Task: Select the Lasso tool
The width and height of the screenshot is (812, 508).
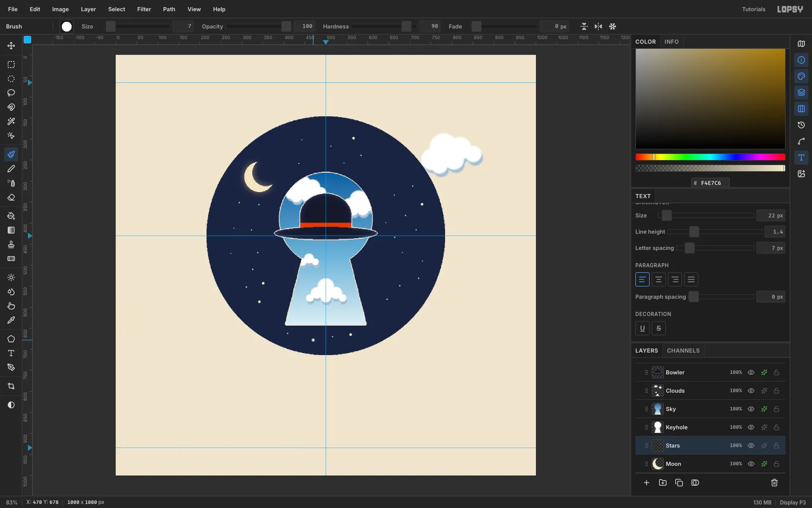Action: click(x=11, y=93)
